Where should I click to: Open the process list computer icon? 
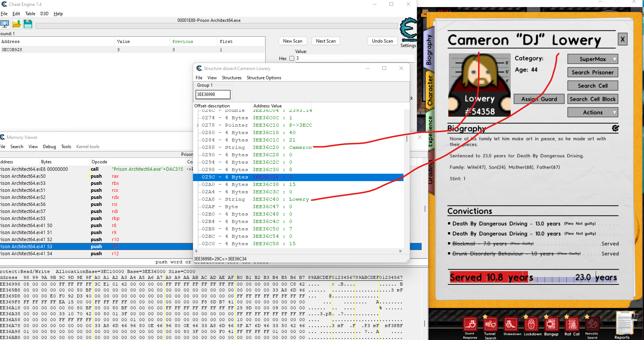pyautogui.click(x=5, y=24)
